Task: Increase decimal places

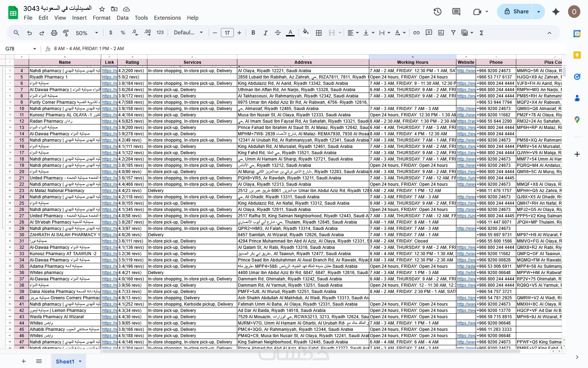Action: 148,33
